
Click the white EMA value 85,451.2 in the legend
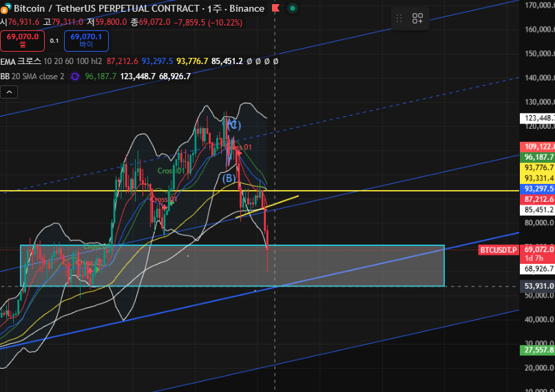tap(227, 61)
